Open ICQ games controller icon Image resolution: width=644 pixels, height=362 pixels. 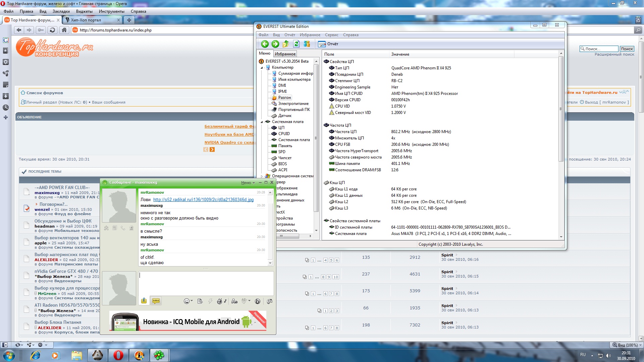pyautogui.click(x=269, y=301)
